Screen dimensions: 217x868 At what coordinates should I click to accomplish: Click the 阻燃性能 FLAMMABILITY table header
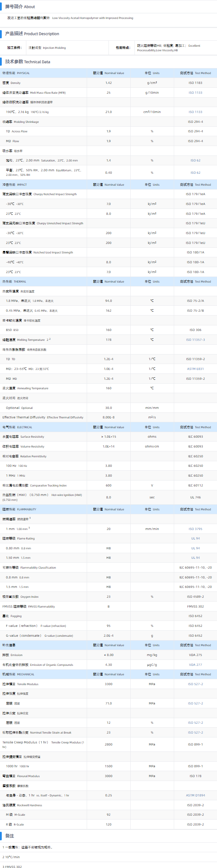19,509
